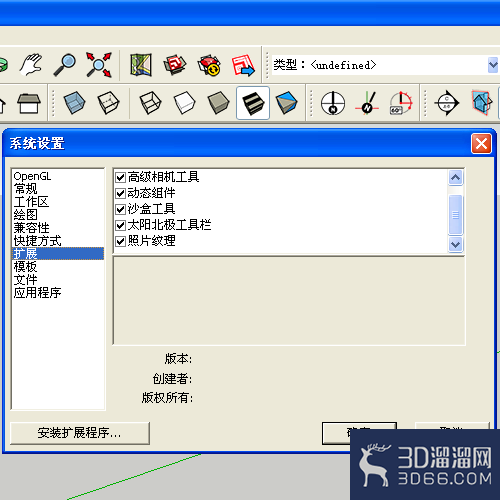Viewport: 500px width, 500px height.
Task: Select the Zoom magnifier tool
Action: (64, 64)
